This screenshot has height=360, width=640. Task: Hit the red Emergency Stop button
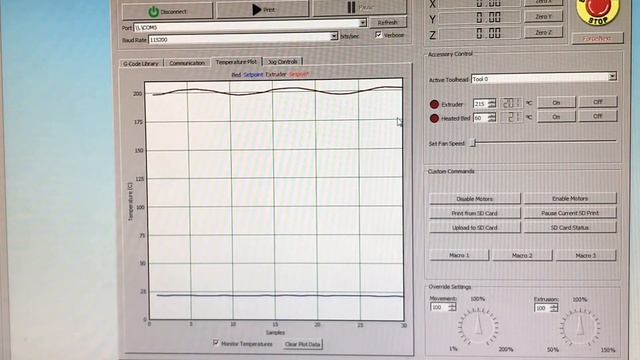(598, 11)
